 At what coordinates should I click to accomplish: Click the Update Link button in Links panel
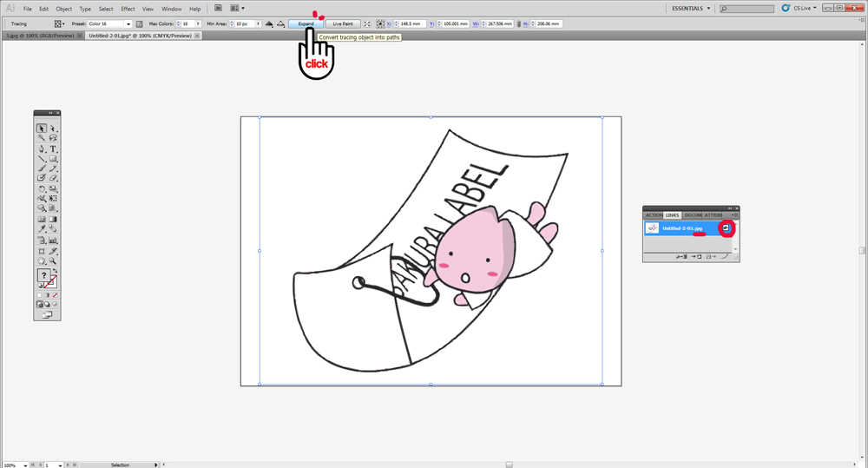tap(711, 256)
